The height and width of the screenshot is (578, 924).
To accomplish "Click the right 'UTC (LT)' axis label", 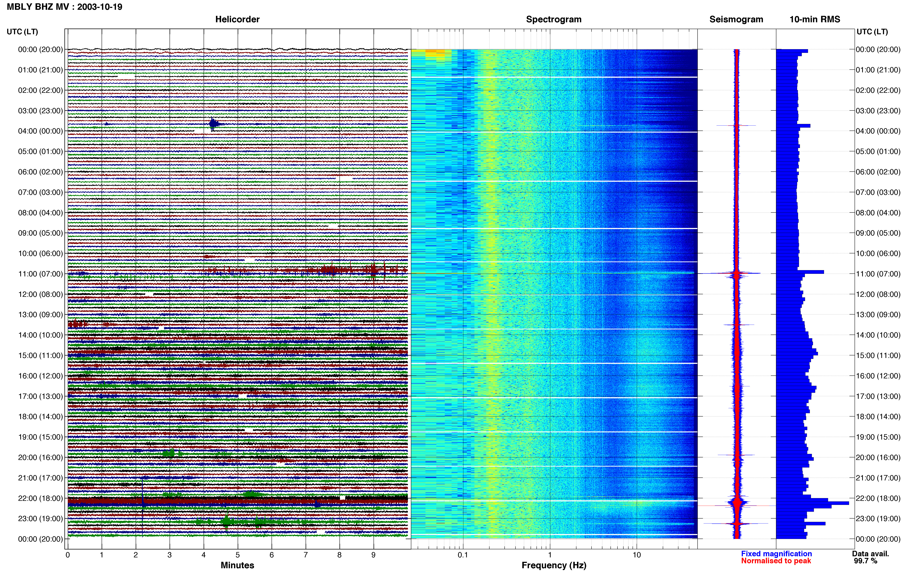I will coord(872,32).
